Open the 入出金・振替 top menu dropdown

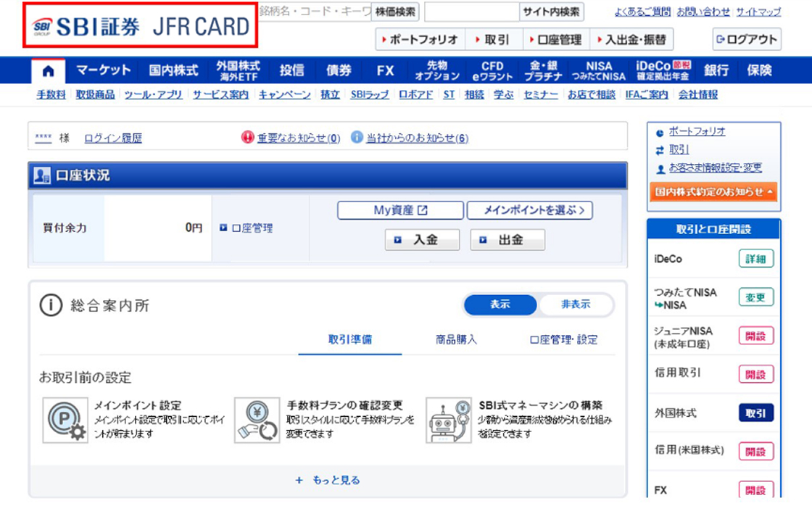(x=631, y=39)
